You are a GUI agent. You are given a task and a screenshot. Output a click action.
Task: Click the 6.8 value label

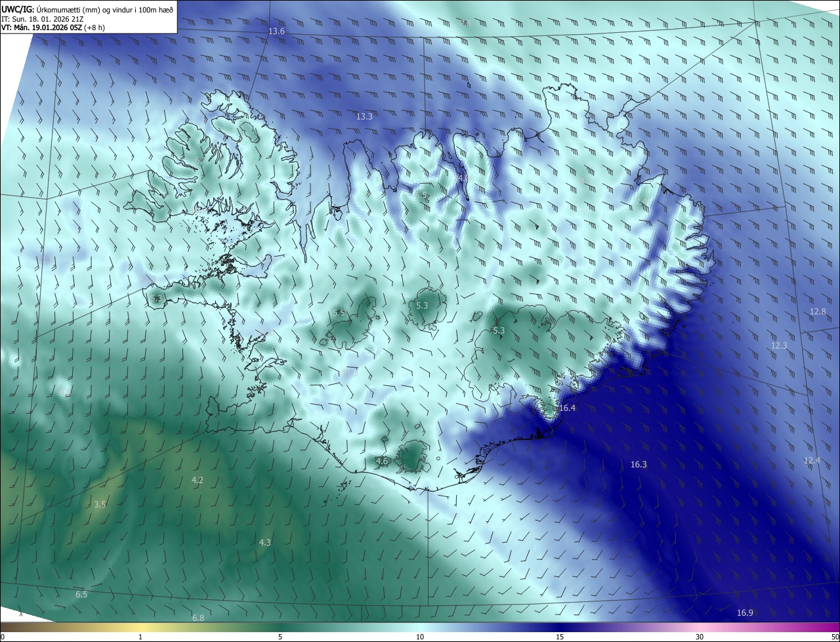198,618
